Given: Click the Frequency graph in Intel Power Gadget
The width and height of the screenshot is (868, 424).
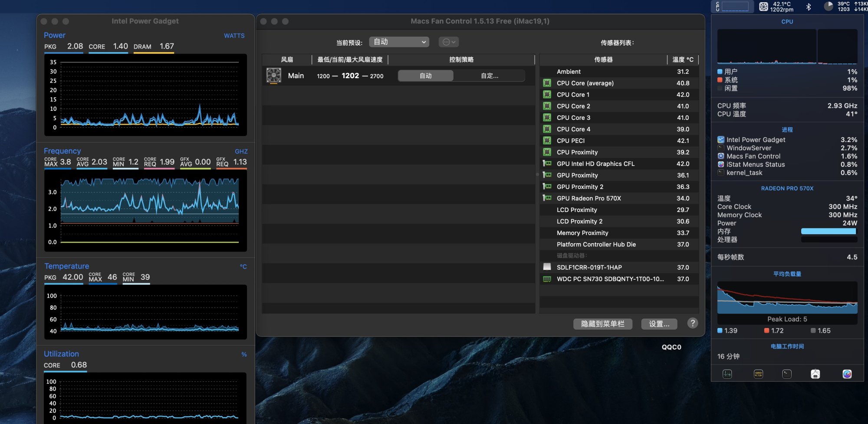Looking at the screenshot, I should click(145, 211).
